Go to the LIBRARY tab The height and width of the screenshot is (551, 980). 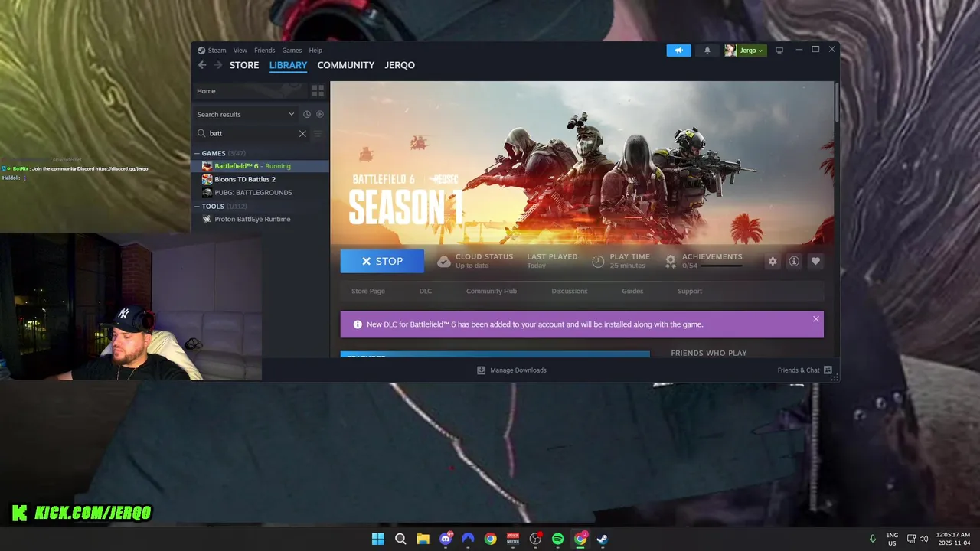pyautogui.click(x=288, y=65)
